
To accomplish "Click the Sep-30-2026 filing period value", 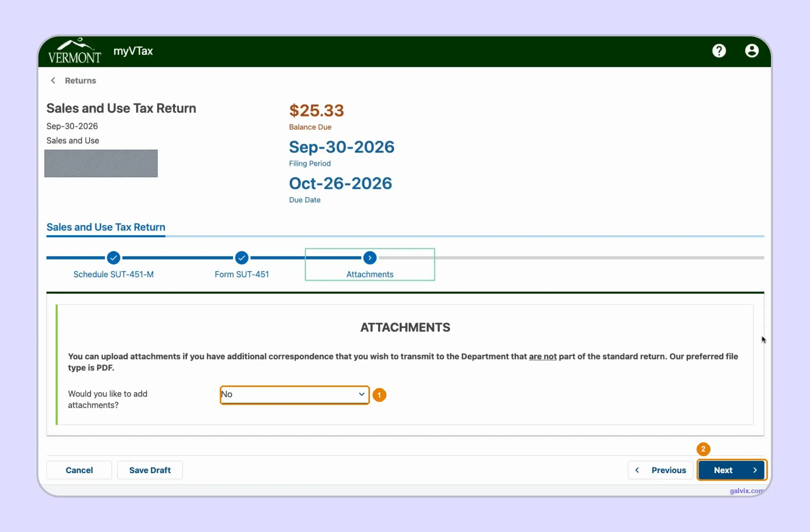I will tap(342, 147).
